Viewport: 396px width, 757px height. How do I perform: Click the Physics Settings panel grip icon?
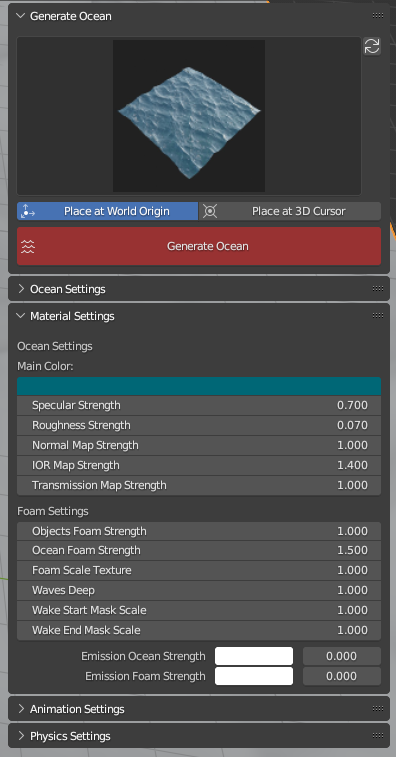coord(378,736)
